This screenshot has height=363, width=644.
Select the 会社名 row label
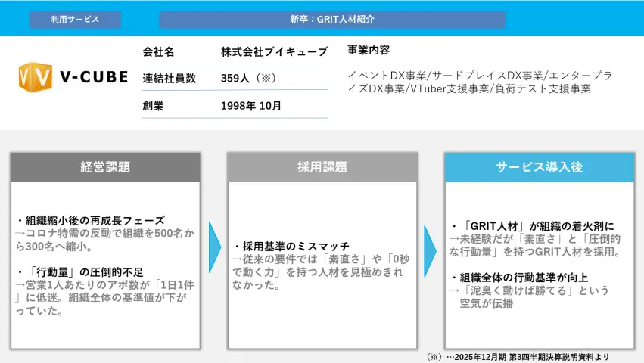(158, 51)
